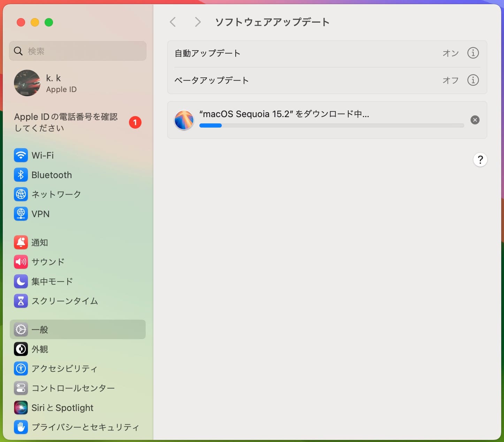Image resolution: width=504 pixels, height=442 pixels.
Task: Select the スクリーンタイム sidebar label
Action: [x=65, y=301]
